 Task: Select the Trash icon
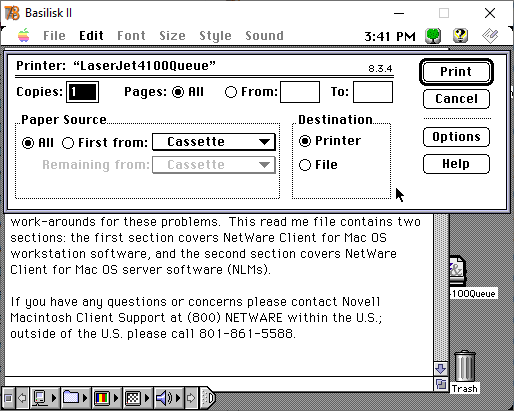click(x=465, y=366)
